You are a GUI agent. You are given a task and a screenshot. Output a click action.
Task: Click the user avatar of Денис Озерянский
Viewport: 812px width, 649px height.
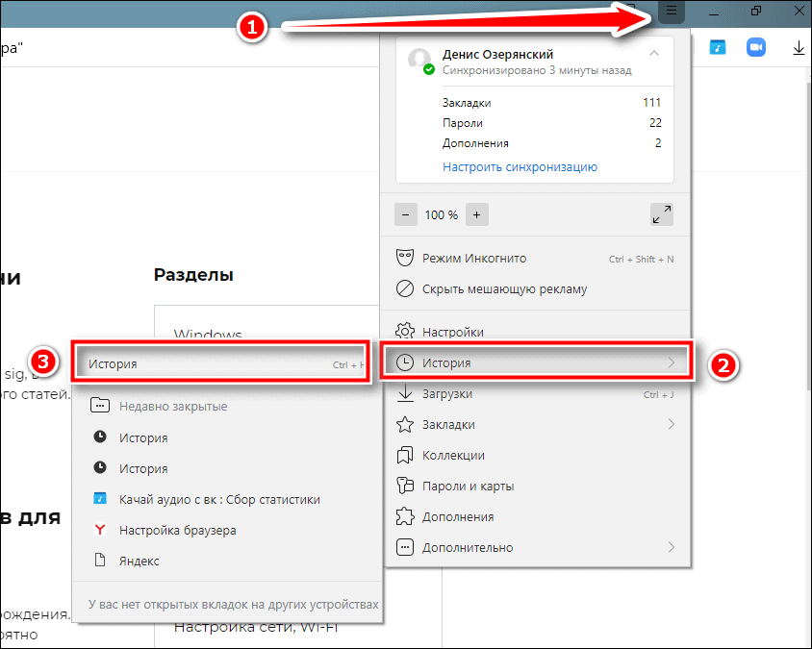point(419,60)
